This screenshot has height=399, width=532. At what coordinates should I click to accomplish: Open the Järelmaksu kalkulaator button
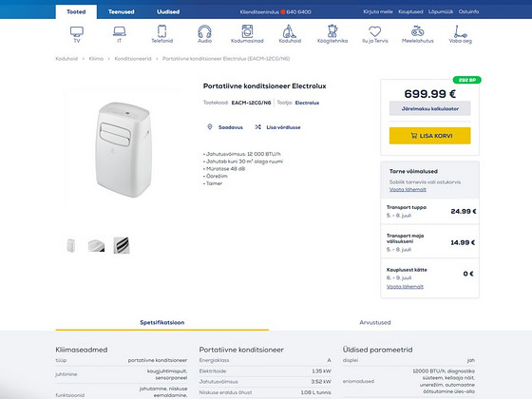(x=429, y=108)
